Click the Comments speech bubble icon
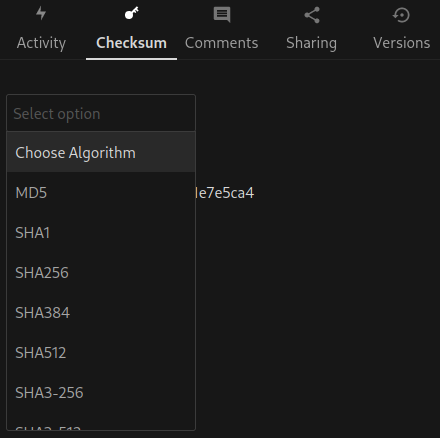 coord(222,15)
